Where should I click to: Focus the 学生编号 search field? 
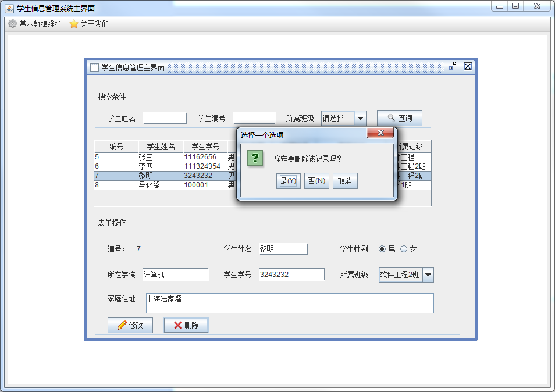(254, 118)
